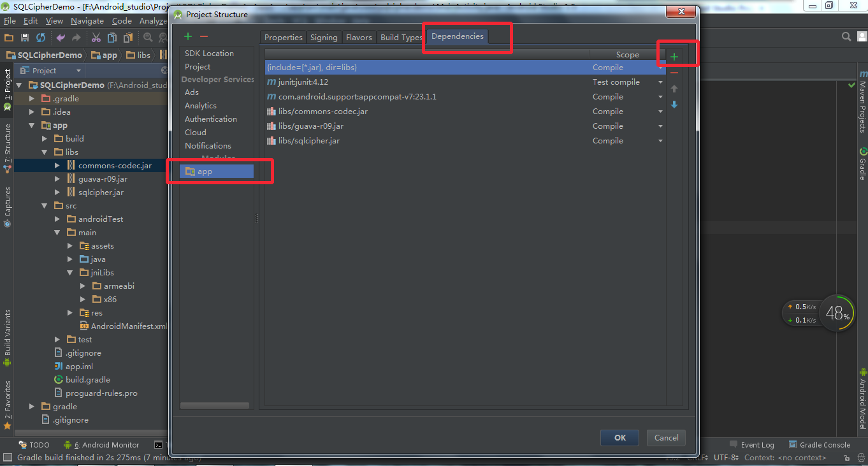Click the Cut scissors icon

click(x=96, y=38)
